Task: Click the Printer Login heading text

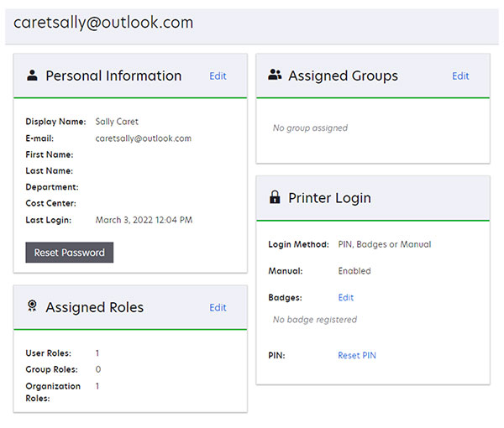Action: click(x=329, y=199)
